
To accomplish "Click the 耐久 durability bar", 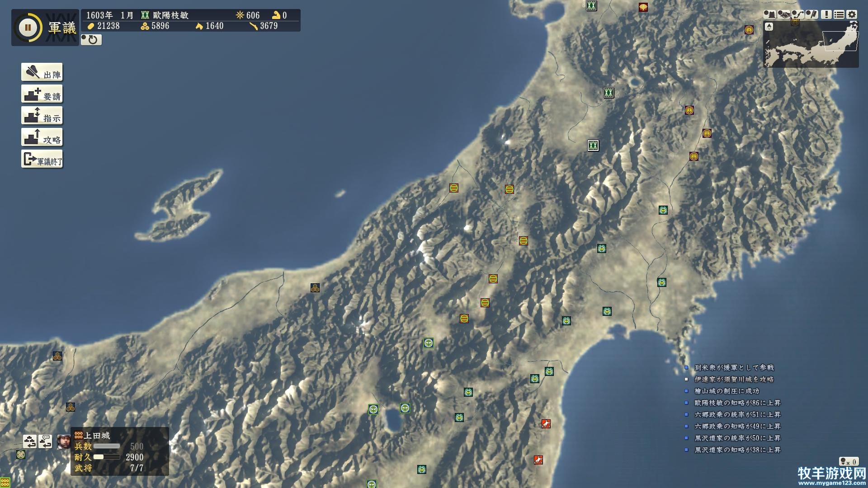I will (x=107, y=457).
